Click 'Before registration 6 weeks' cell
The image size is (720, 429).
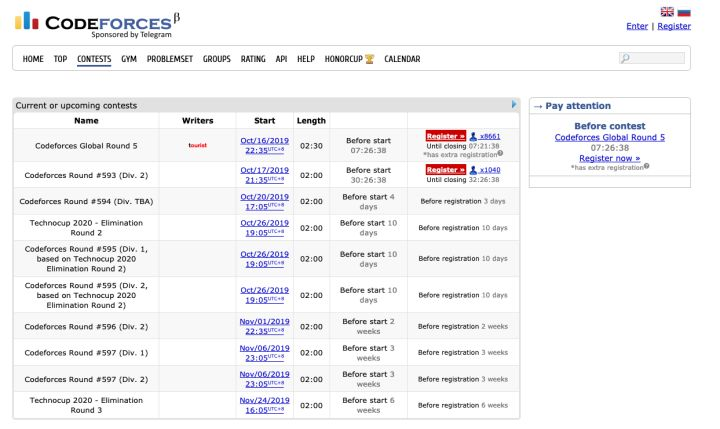(x=463, y=405)
